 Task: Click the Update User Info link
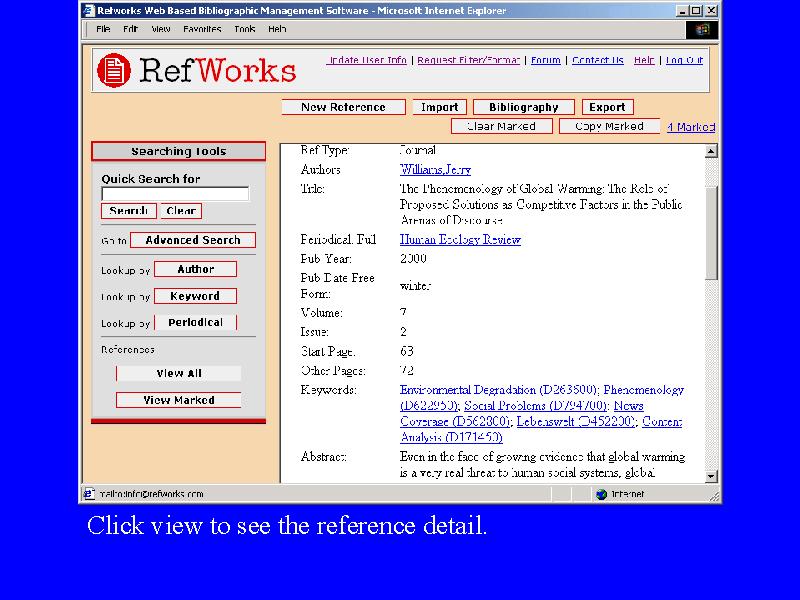[x=366, y=60]
